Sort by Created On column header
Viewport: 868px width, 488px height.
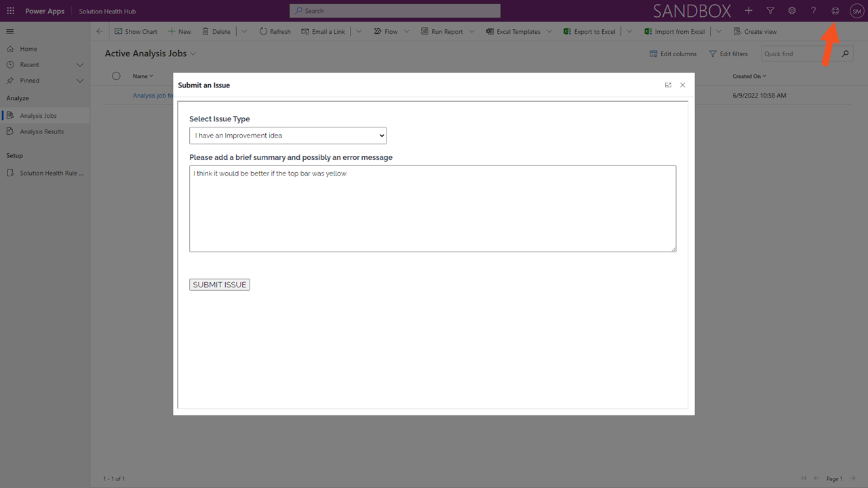click(749, 76)
